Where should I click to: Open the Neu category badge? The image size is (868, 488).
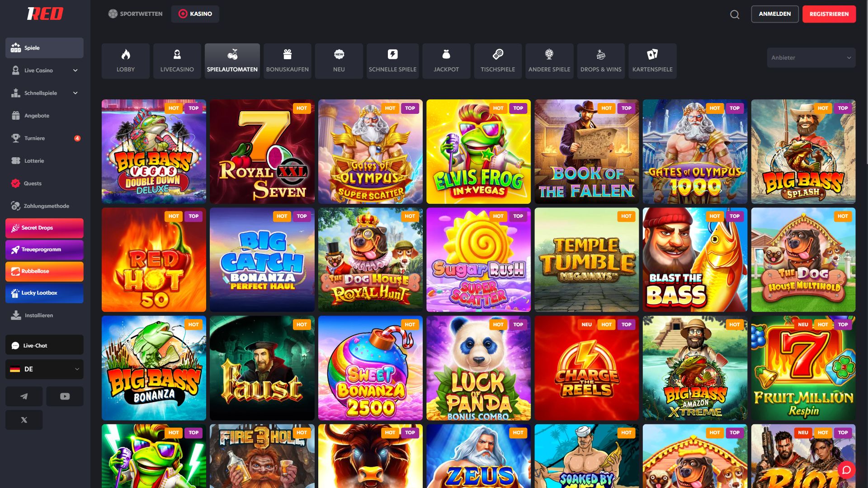click(x=339, y=61)
